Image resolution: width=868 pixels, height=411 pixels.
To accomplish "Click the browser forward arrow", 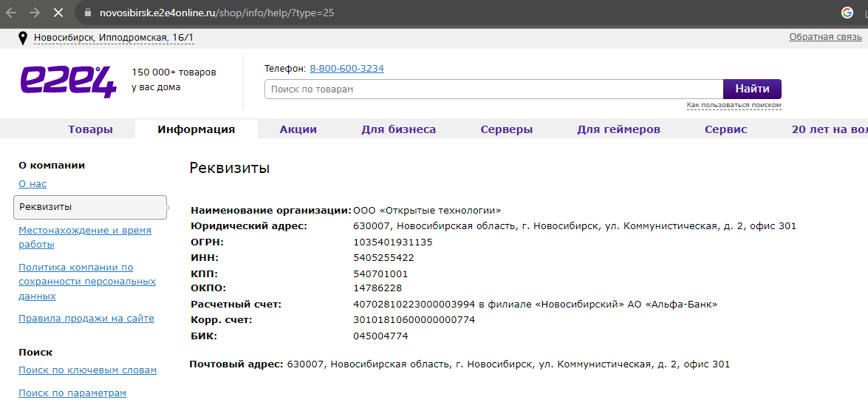I will click(x=35, y=13).
